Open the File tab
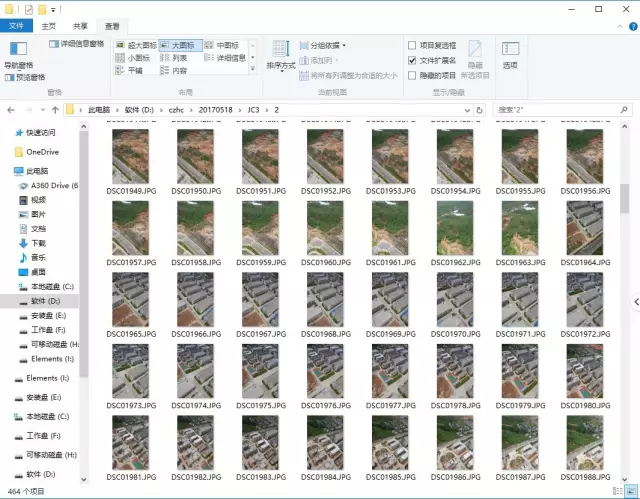 click(x=17, y=25)
